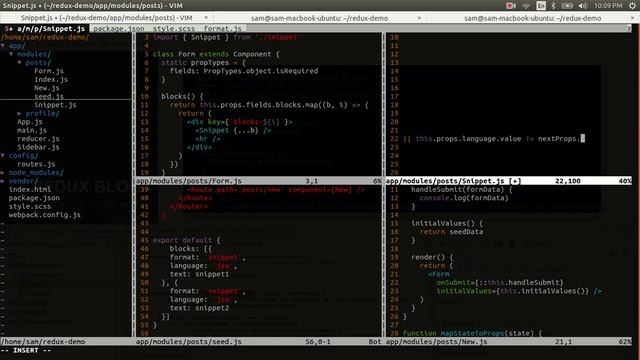
Task: Select the style.scss Vim tab
Action: (174, 29)
